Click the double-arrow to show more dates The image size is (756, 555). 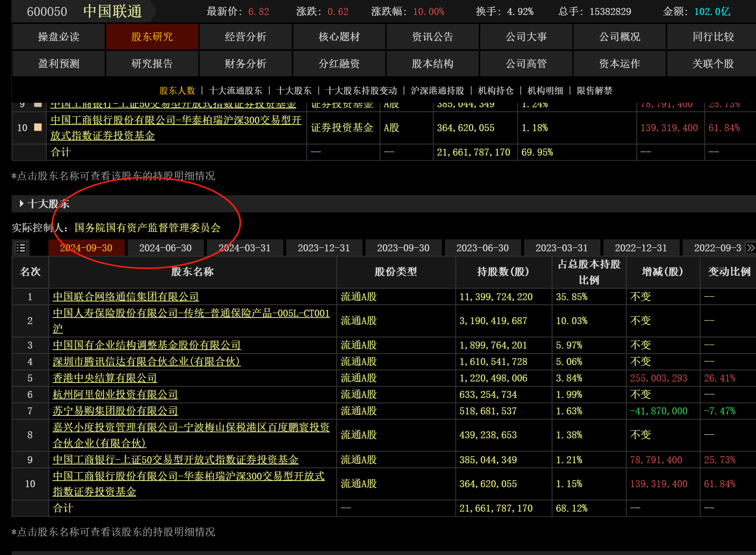tap(751, 248)
